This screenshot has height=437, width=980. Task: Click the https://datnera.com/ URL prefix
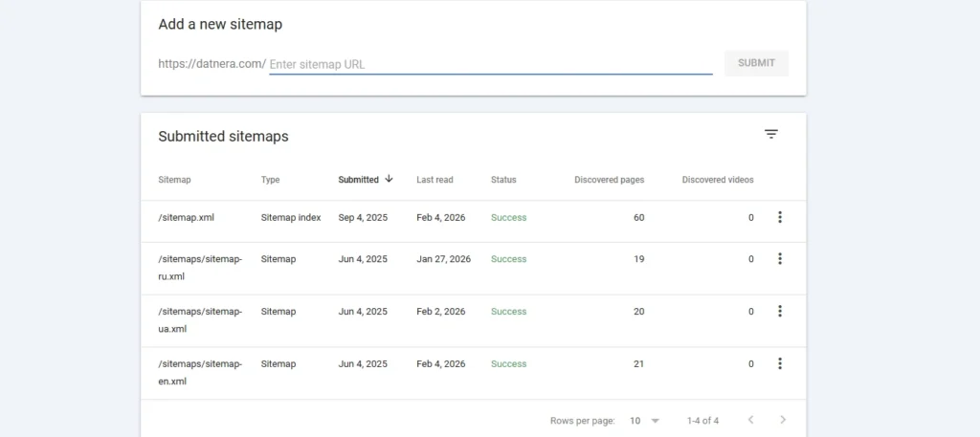[x=212, y=64]
